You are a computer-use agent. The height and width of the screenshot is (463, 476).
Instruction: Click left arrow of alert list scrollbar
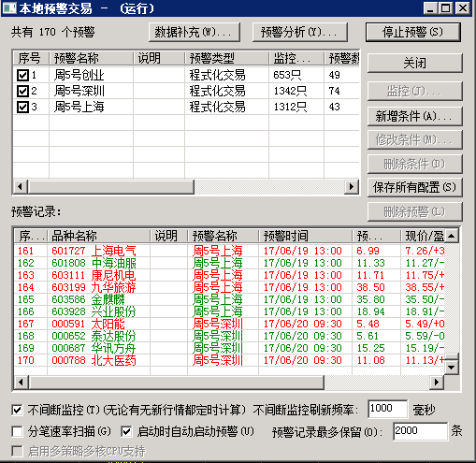tap(21, 187)
